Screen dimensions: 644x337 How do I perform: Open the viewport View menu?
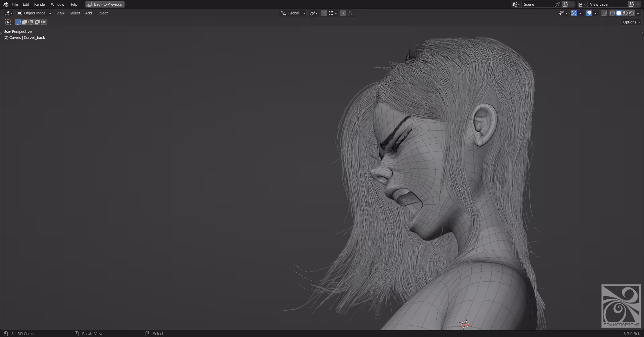(60, 13)
